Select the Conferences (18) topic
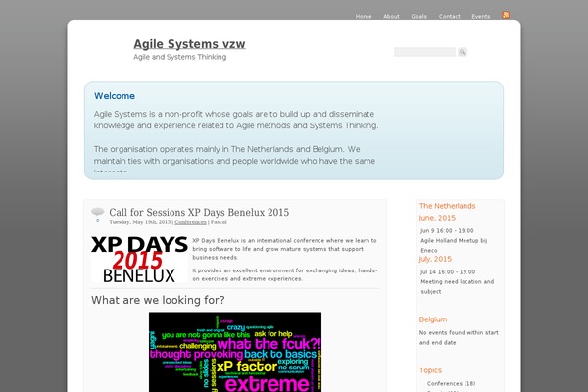The image size is (588, 392). [451, 383]
